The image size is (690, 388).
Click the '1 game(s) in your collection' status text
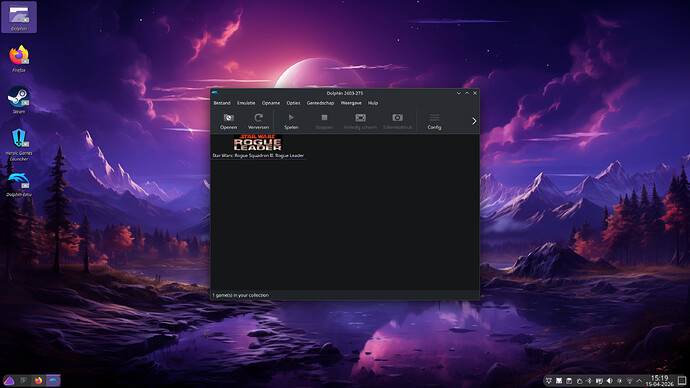240,295
